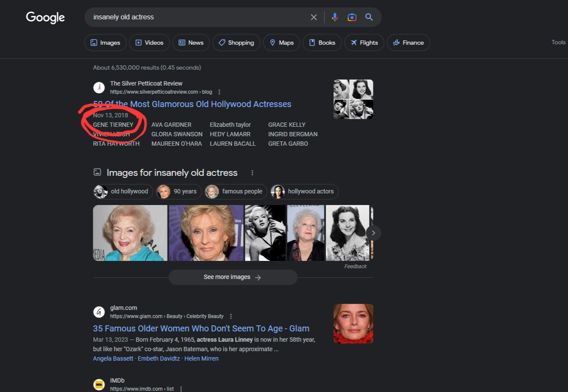Start voice search with microphone icon
Screen dimensions: 568x392
tap(335, 17)
